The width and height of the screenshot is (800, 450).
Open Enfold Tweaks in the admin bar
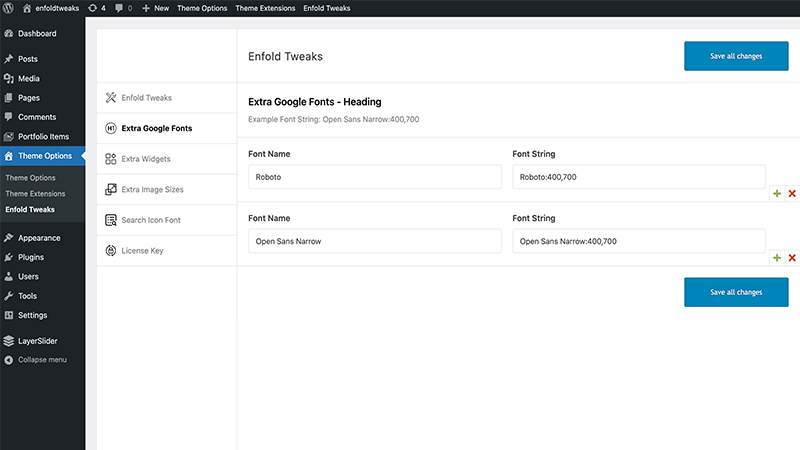coord(327,8)
